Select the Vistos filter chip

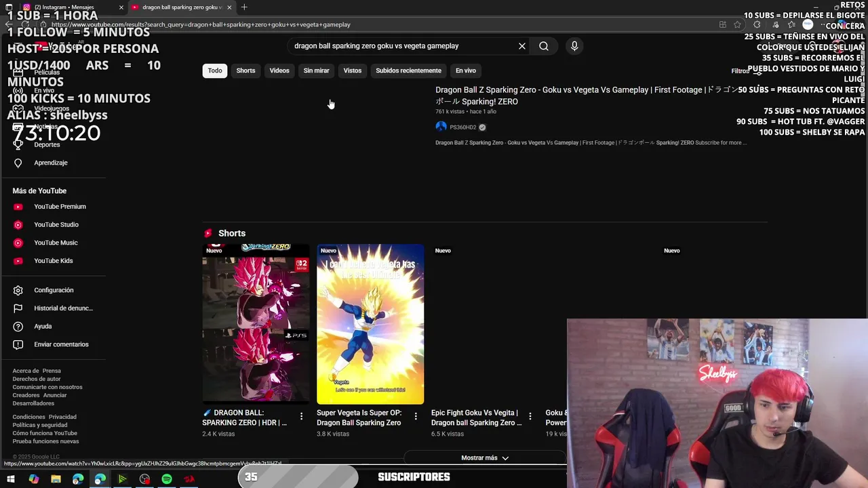coord(353,70)
